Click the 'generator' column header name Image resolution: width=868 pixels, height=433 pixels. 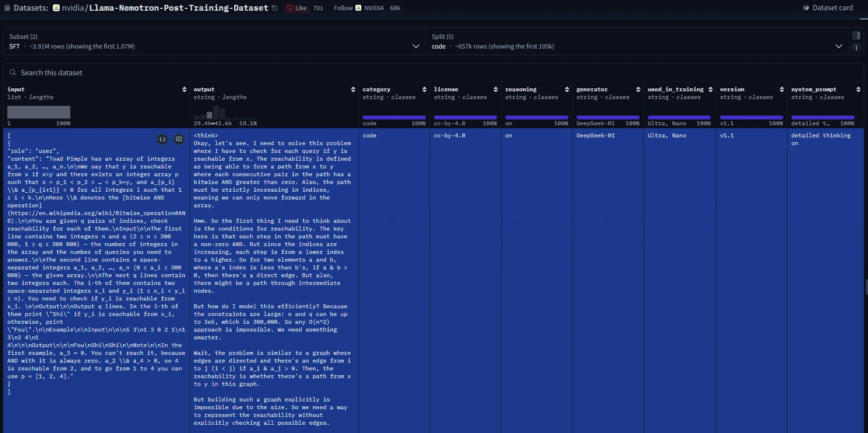click(x=592, y=89)
